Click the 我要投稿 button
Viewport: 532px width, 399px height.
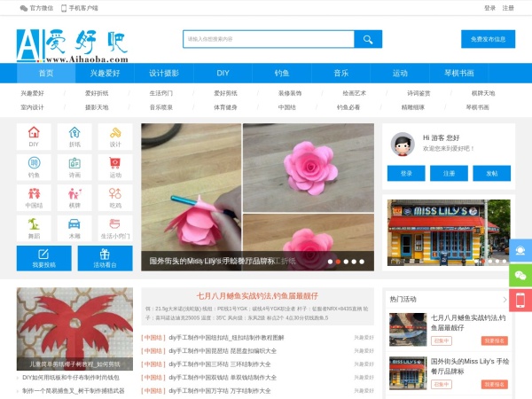[44, 258]
